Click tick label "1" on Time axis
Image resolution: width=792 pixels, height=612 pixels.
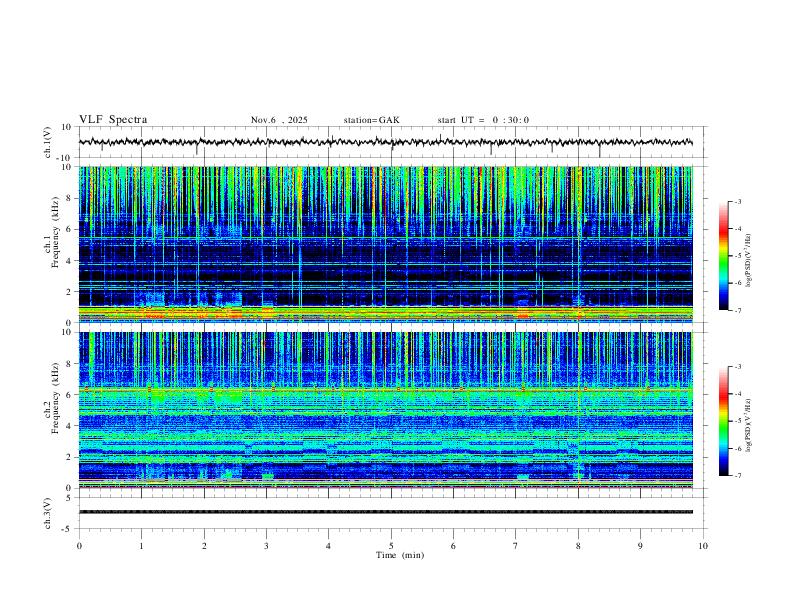pos(141,546)
